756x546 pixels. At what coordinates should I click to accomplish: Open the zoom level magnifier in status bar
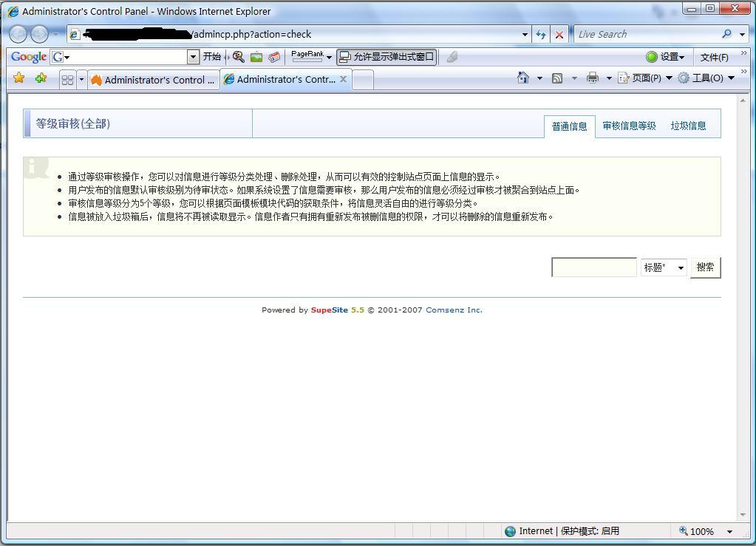(683, 530)
